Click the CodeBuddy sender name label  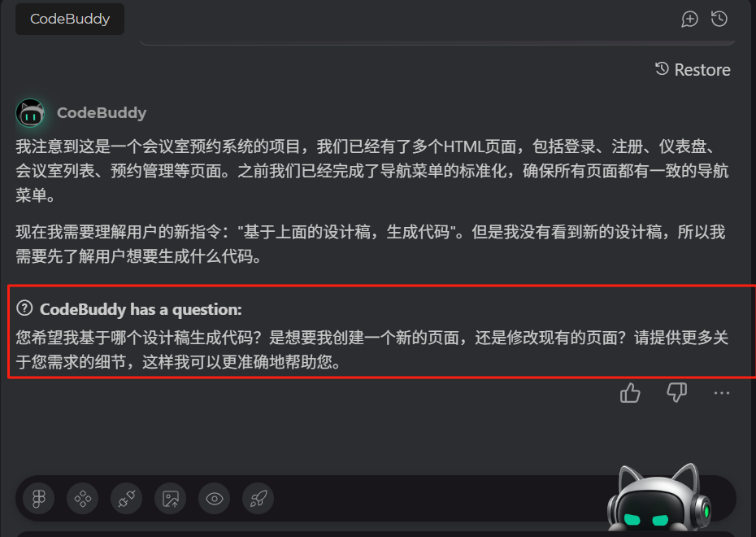coord(102,113)
